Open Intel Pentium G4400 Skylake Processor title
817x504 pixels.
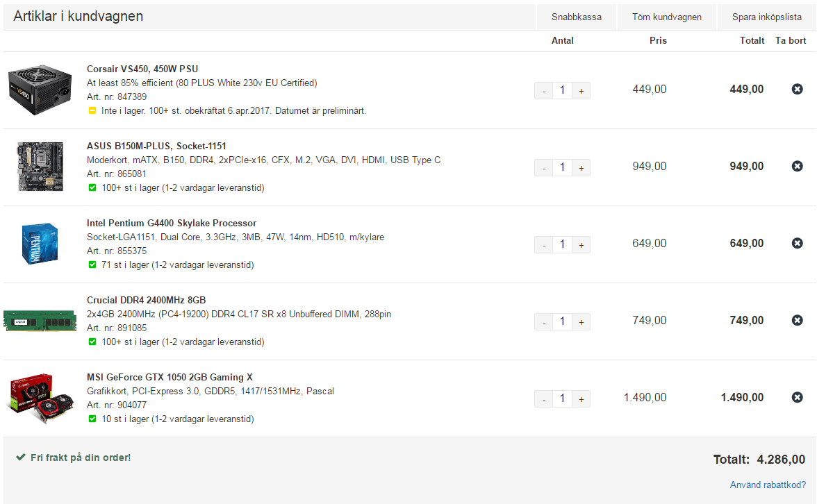[172, 223]
